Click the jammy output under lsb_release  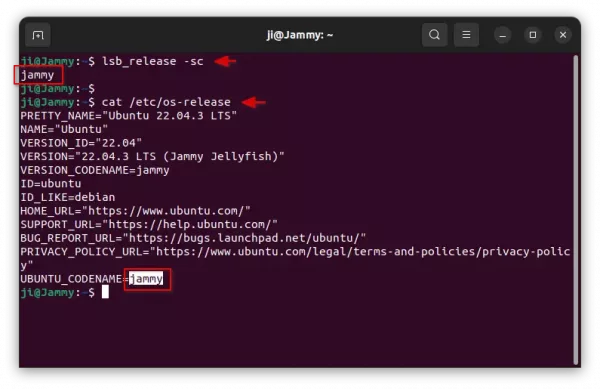point(37,75)
